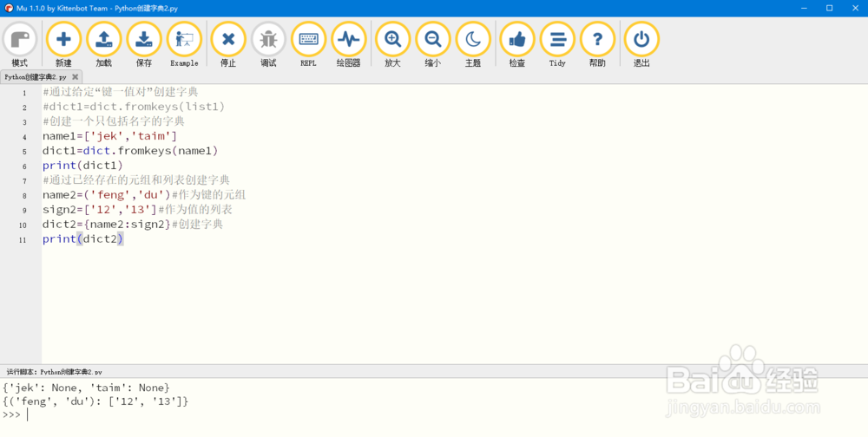Click the print(dict2) line

(x=82, y=239)
